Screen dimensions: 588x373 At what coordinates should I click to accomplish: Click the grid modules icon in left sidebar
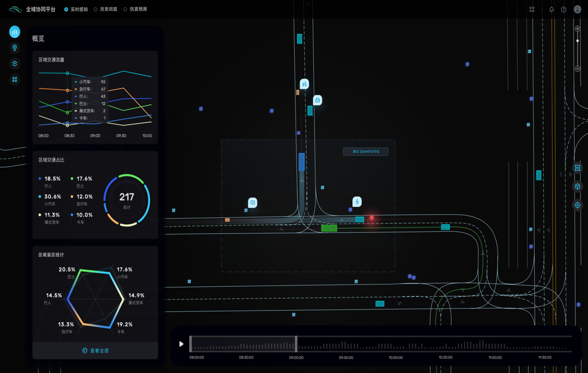pyautogui.click(x=14, y=80)
